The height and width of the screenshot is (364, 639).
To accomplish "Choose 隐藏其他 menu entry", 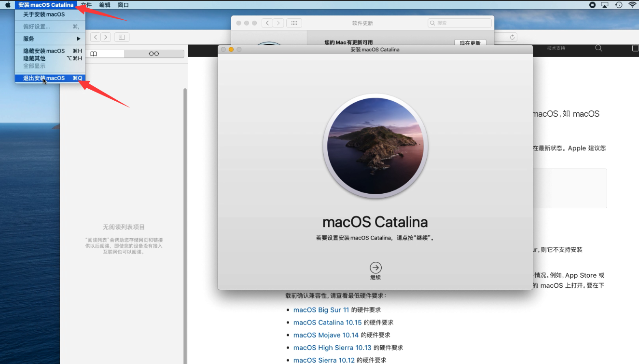I will (x=50, y=58).
